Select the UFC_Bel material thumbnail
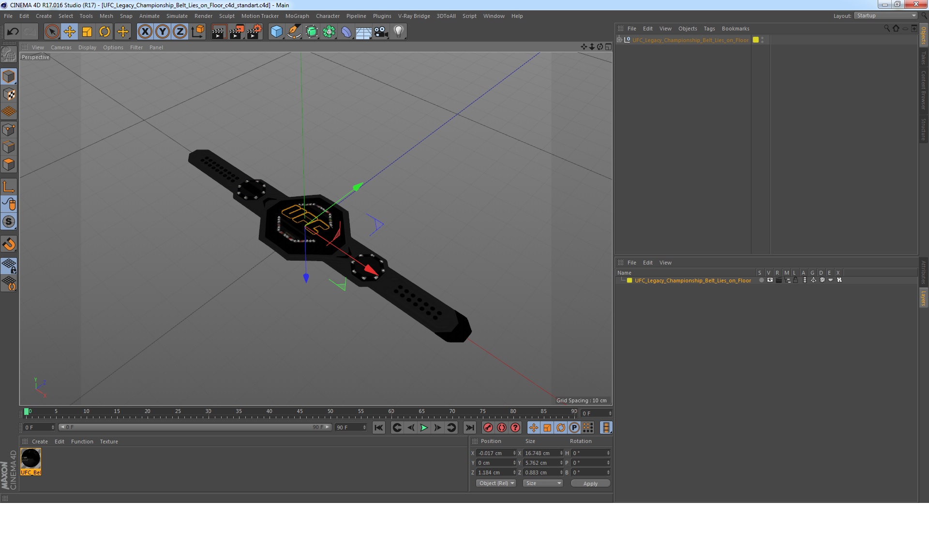Screen dimensions: 929x560 (x=30, y=462)
